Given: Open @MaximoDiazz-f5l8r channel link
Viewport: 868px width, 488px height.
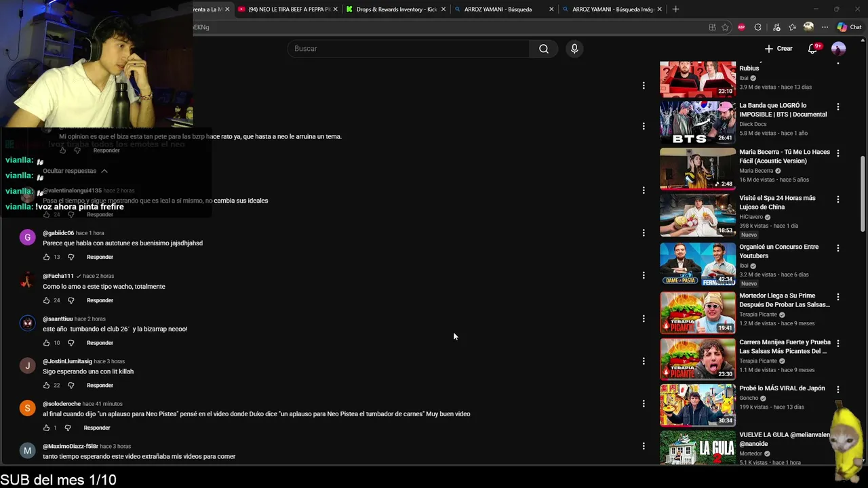Looking at the screenshot, I should [x=71, y=447].
